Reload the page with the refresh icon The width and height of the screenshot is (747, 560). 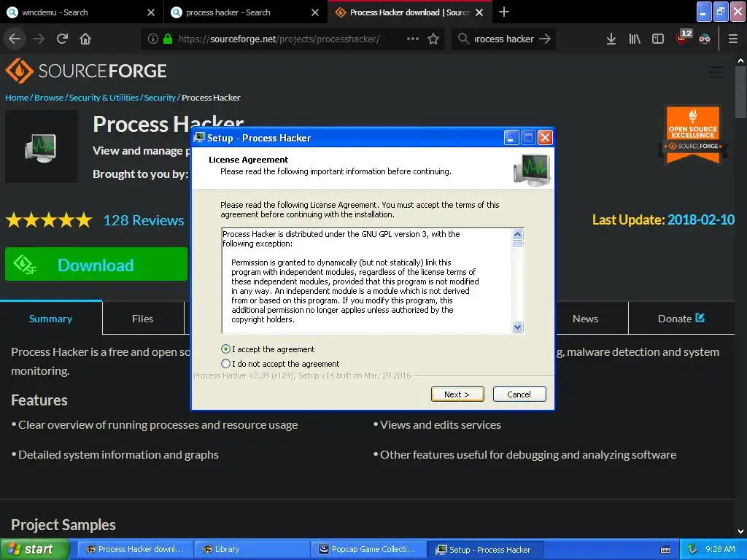point(62,39)
